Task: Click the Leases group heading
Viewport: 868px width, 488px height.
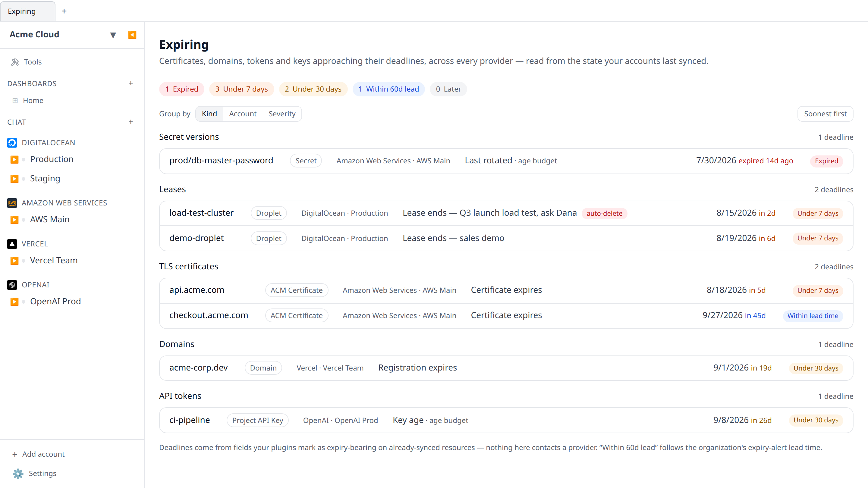Action: click(x=172, y=189)
